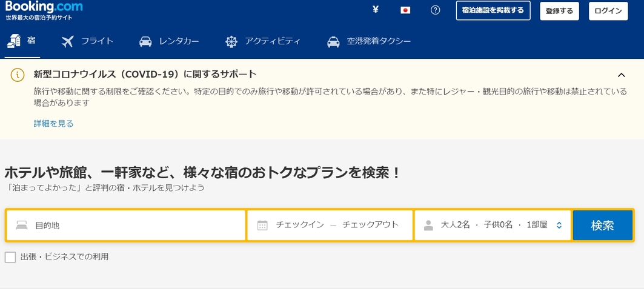The height and width of the screenshot is (291, 644).
Task: Click the Booking.com logo
Action: point(44,7)
